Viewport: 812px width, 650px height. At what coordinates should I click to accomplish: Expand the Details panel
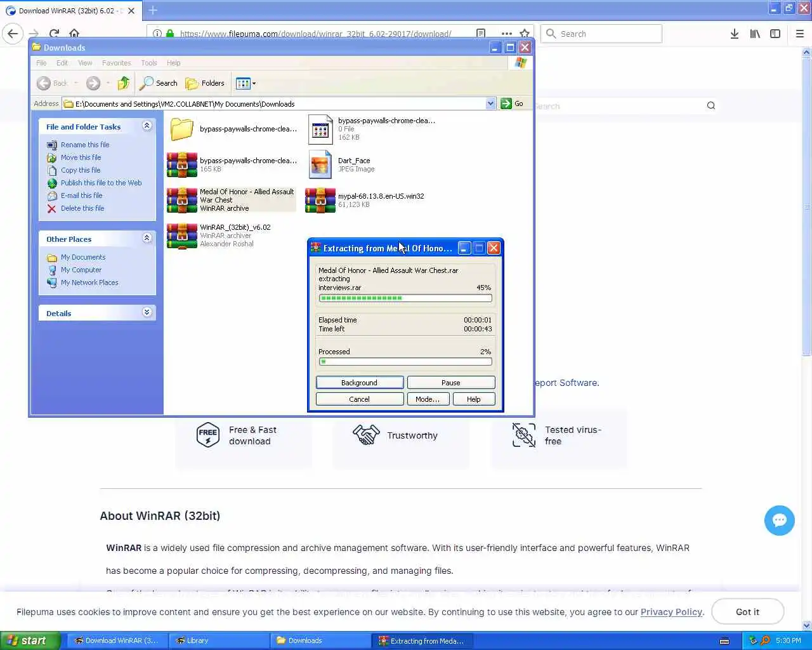click(x=147, y=312)
